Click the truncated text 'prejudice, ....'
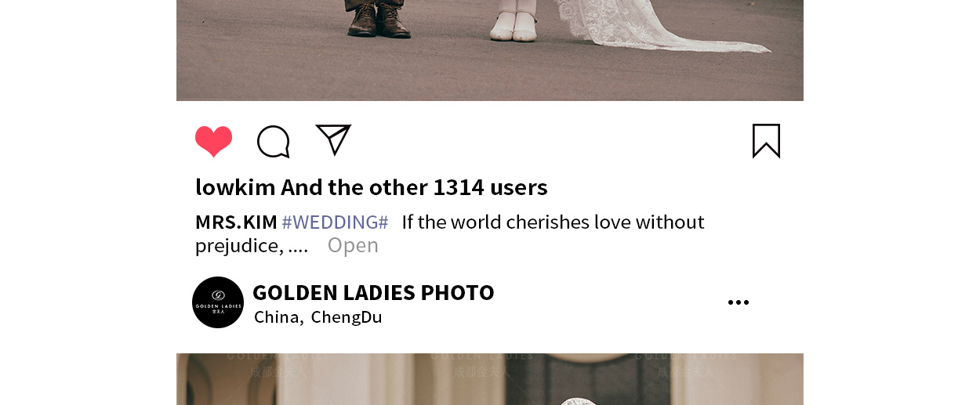This screenshot has width=980, height=405. (x=252, y=246)
